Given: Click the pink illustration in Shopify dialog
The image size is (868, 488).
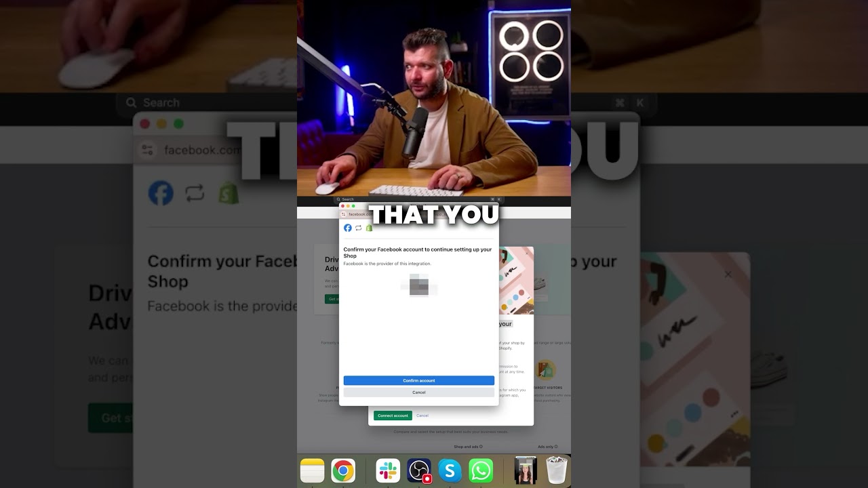Looking at the screenshot, I should pyautogui.click(x=516, y=281).
